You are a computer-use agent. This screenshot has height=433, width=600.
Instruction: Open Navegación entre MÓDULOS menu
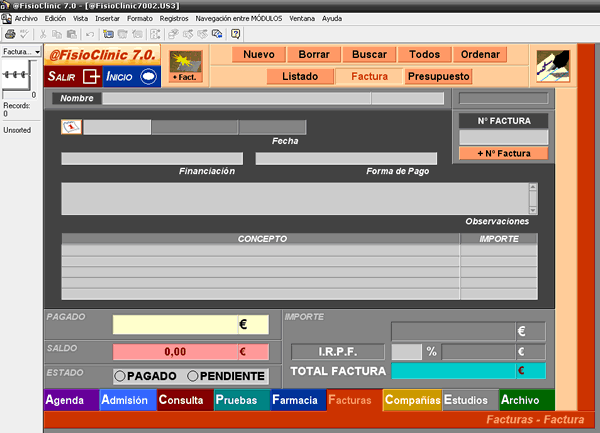pyautogui.click(x=239, y=18)
